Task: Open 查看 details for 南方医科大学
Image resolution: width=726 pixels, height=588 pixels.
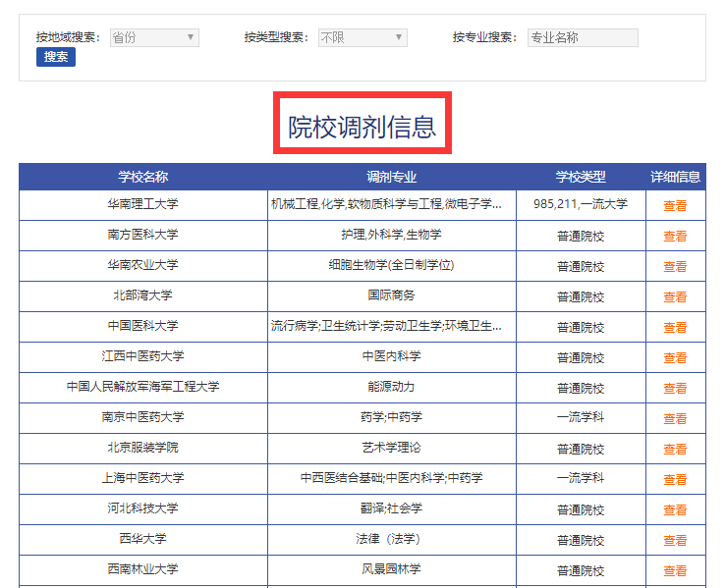Action: pyautogui.click(x=675, y=237)
